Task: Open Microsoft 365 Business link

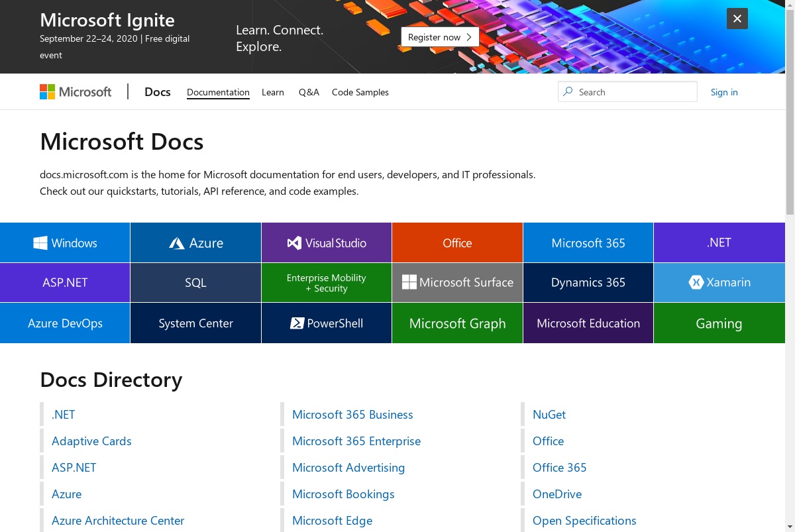Action: pos(352,415)
